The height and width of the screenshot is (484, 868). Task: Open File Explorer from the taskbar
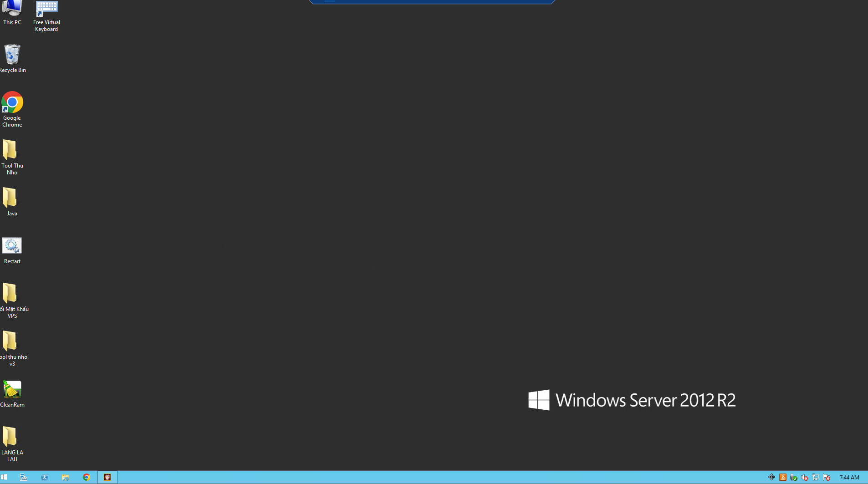click(66, 477)
